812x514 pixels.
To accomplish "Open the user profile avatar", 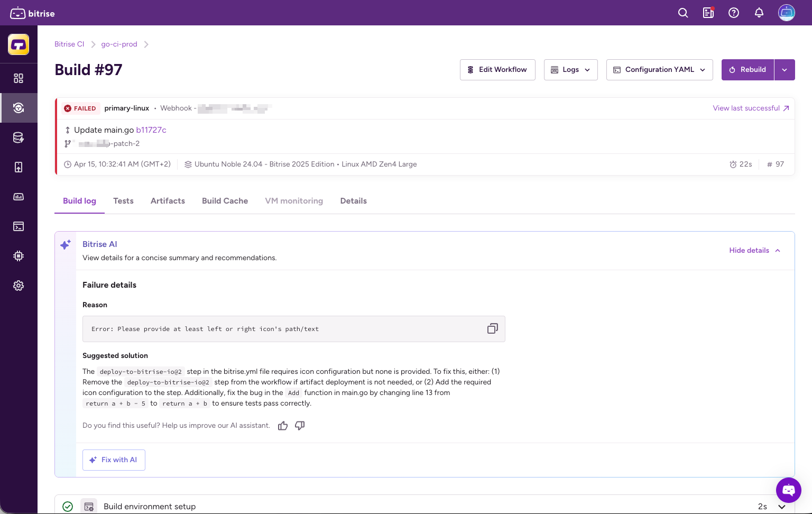I will [787, 13].
